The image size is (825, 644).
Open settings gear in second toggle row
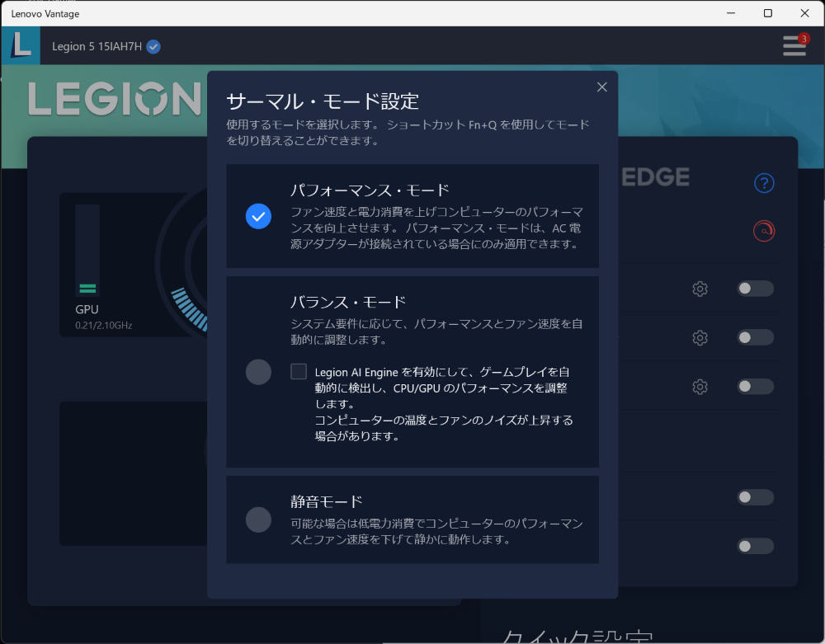coord(700,337)
